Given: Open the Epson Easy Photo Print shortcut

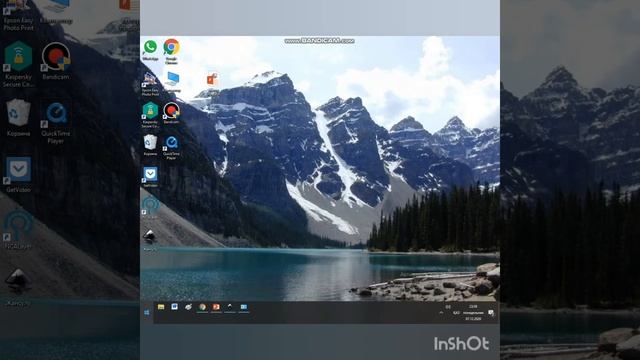Looking at the screenshot, I should 150,84.
